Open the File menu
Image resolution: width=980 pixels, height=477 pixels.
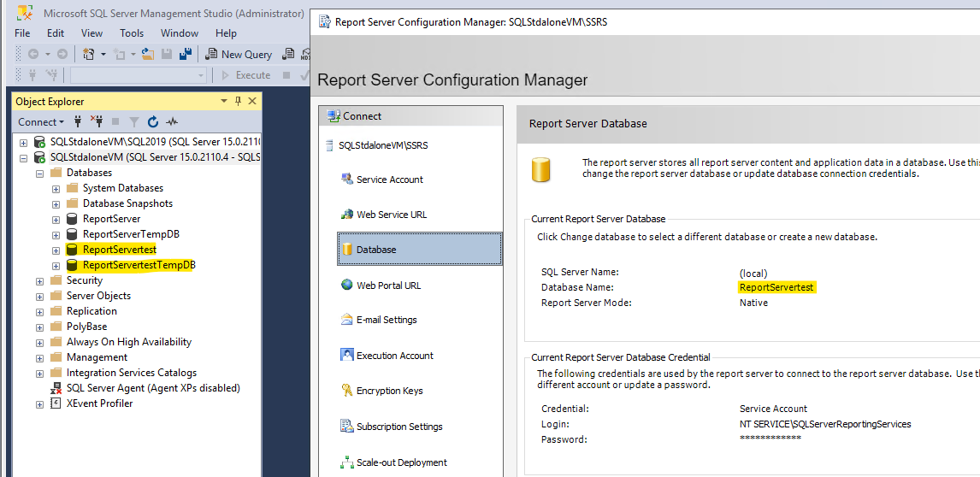pyautogui.click(x=22, y=33)
